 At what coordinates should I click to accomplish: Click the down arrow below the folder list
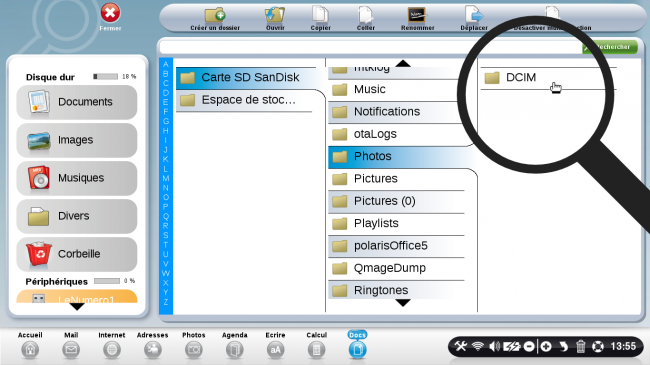(x=403, y=303)
